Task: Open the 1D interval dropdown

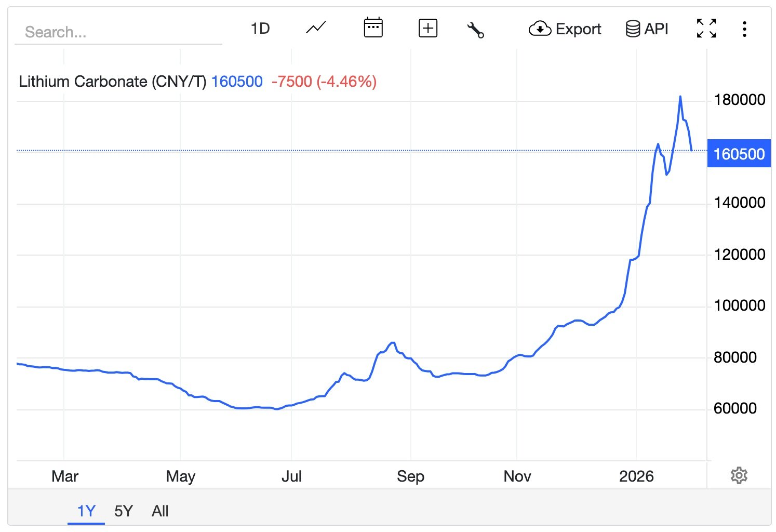Action: (260, 29)
